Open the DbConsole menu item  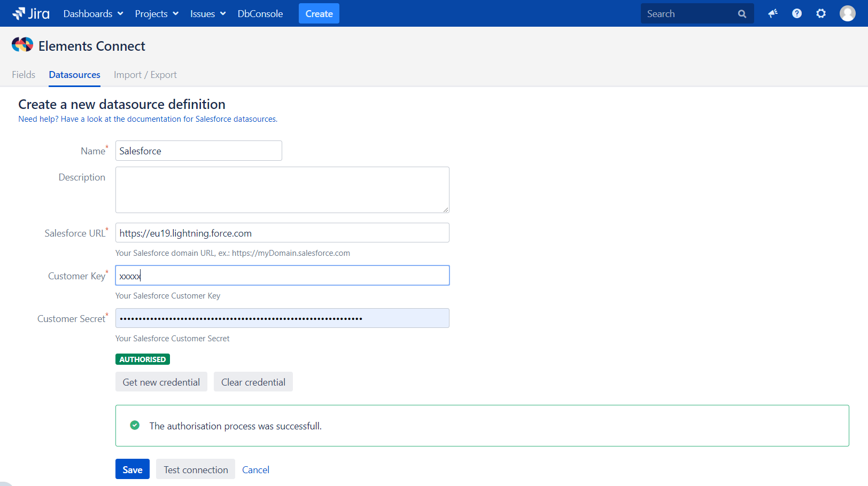[260, 14]
